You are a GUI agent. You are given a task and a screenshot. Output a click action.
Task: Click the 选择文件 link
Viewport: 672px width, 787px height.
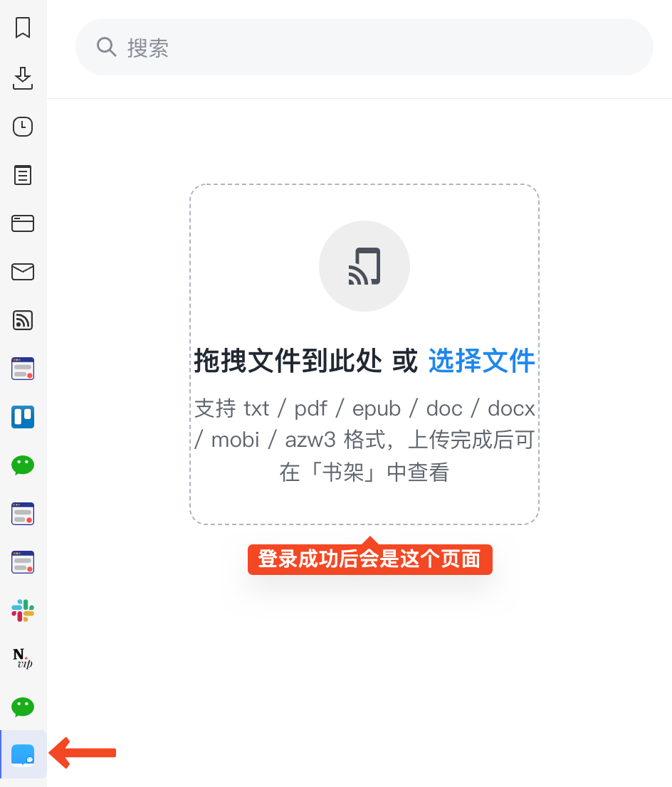482,360
